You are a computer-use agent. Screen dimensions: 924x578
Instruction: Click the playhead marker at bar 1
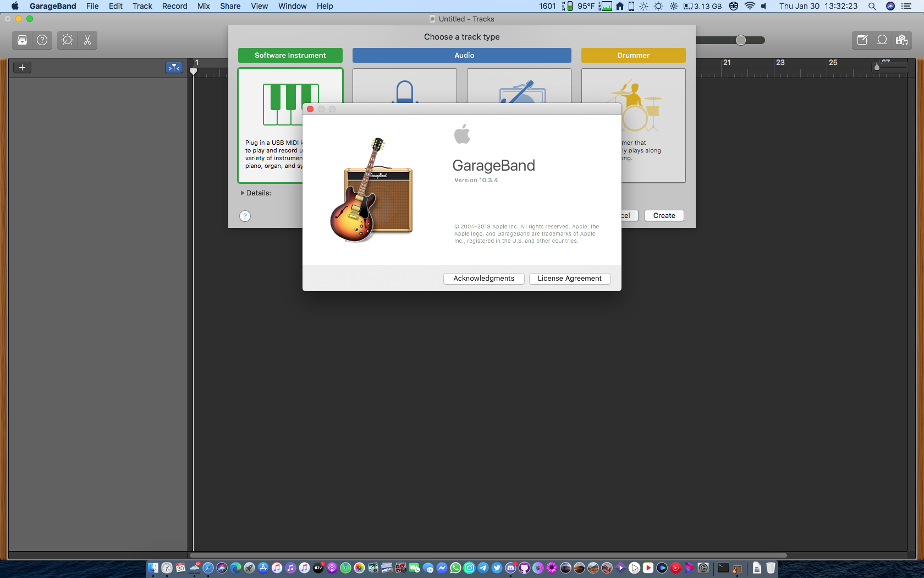click(193, 72)
